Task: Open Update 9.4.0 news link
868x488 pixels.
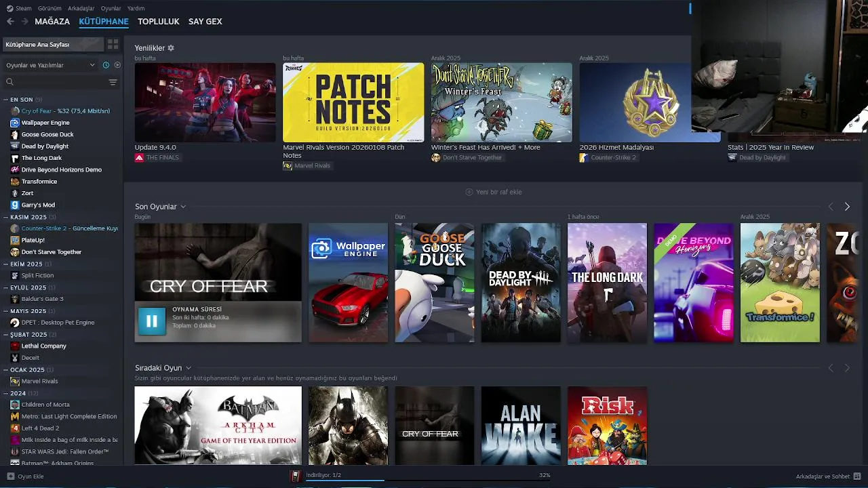Action: point(155,147)
